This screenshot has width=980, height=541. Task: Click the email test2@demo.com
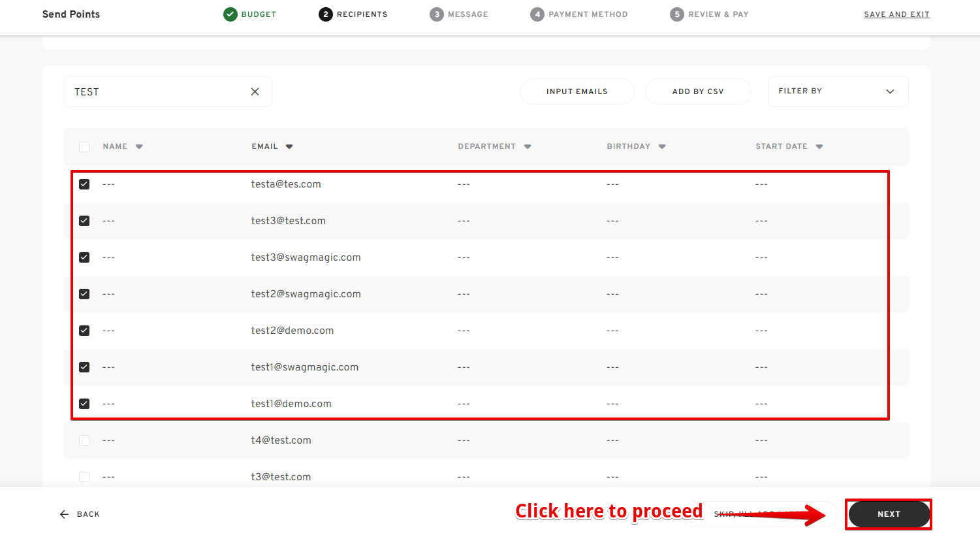(292, 331)
